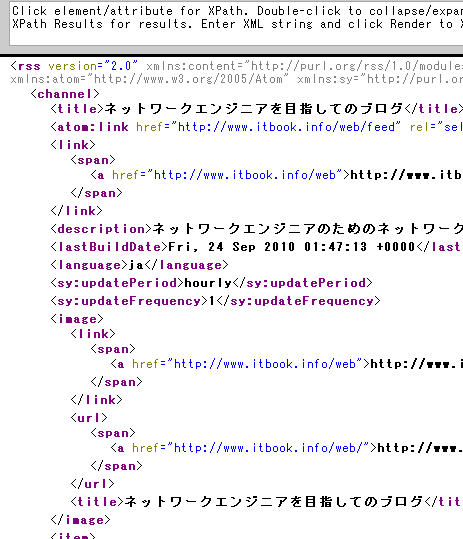Click the closing sy:updateFrequency tag
The image size is (463, 539).
pos(298,301)
